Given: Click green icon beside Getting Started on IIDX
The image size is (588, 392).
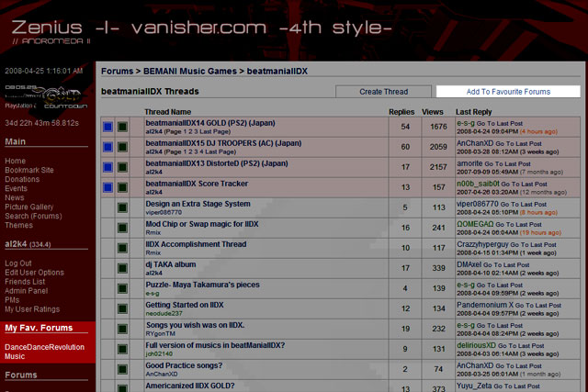Looking at the screenshot, I should tap(122, 308).
